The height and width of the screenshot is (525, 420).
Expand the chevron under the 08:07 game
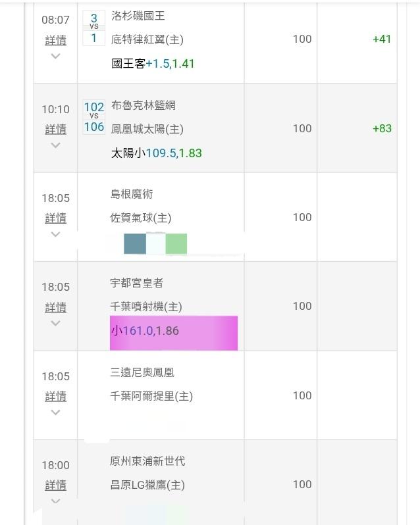pyautogui.click(x=55, y=57)
